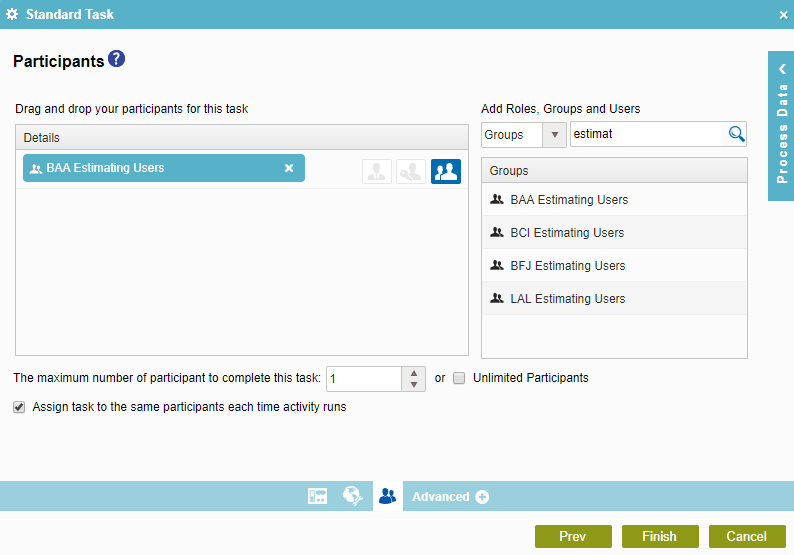Screen dimensions: 794x555
Task: Open the globe with wrench settings tab
Action: click(x=352, y=496)
